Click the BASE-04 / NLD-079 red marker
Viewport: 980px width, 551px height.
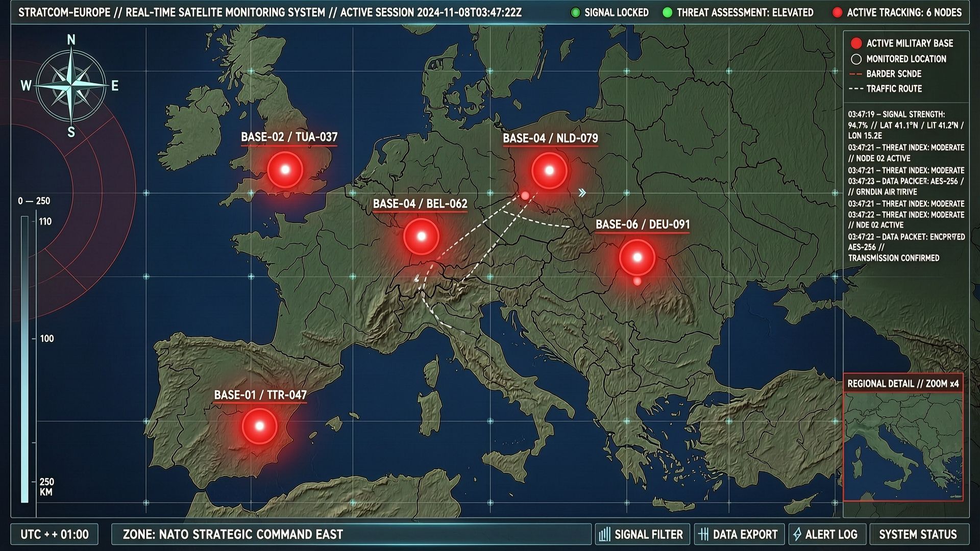(x=549, y=171)
